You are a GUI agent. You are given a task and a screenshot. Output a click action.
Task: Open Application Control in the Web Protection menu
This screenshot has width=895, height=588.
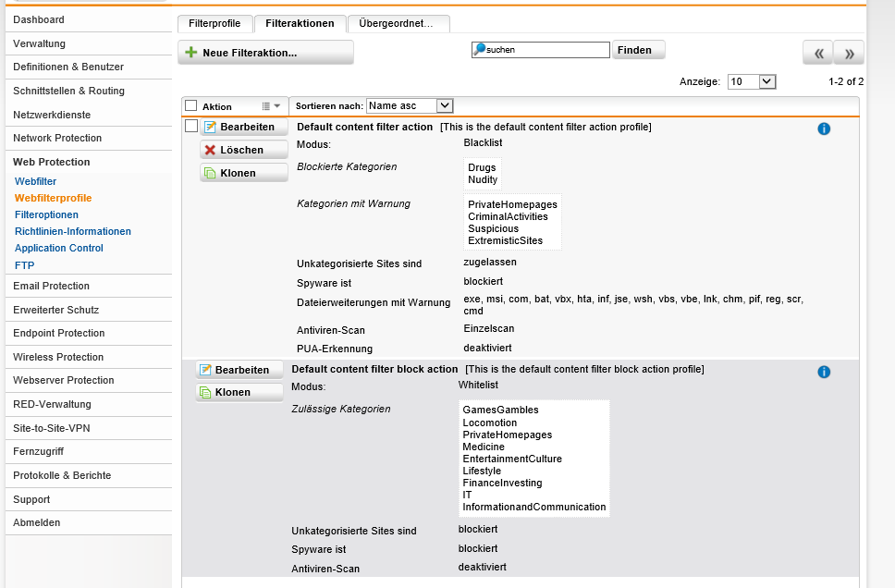pyautogui.click(x=59, y=248)
